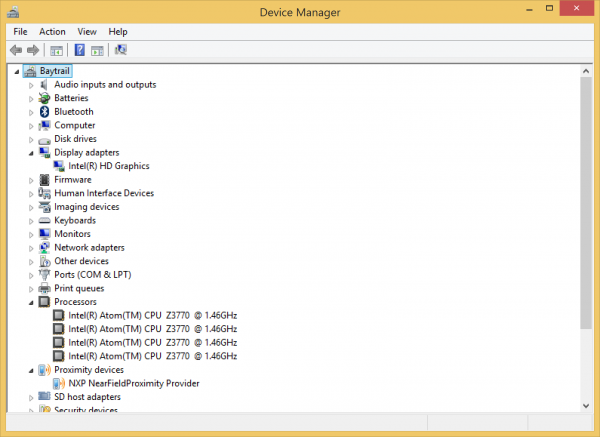Click the Show/Hide Action Pane toolbar icon

pos(97,50)
